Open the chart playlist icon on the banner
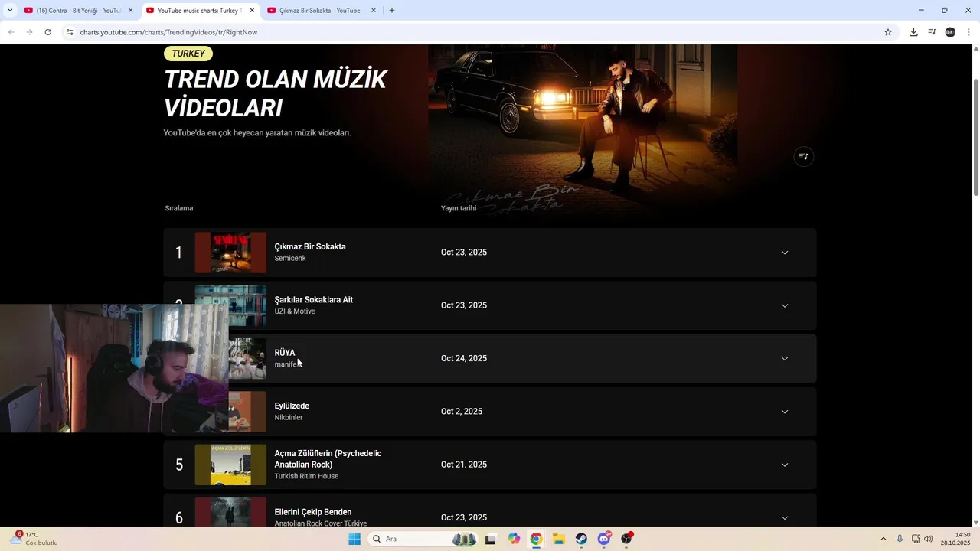 click(x=803, y=157)
